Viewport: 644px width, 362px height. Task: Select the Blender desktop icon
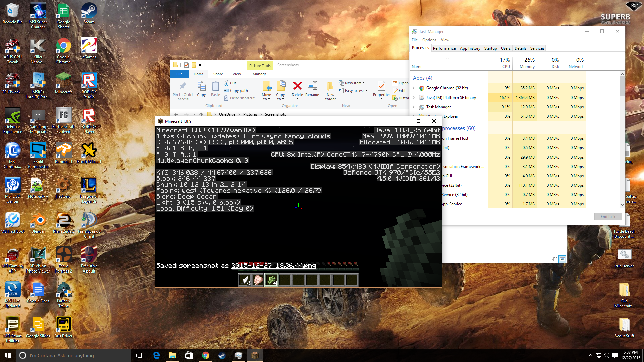38,220
